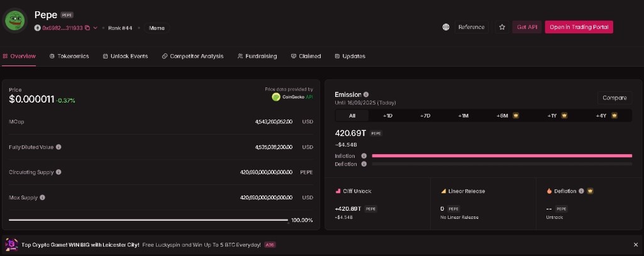The image size is (644, 256).
Task: Show info for Fully Diluted Value
Action: [58, 147]
